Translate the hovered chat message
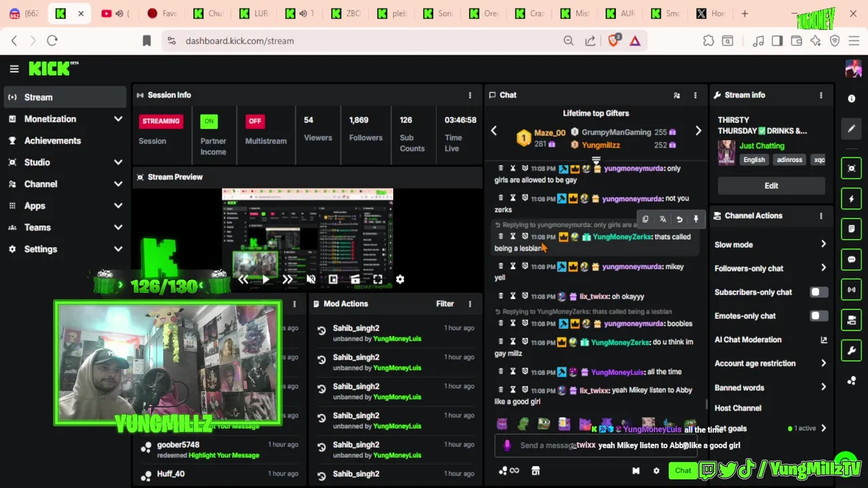This screenshot has height=488, width=868. click(663, 220)
